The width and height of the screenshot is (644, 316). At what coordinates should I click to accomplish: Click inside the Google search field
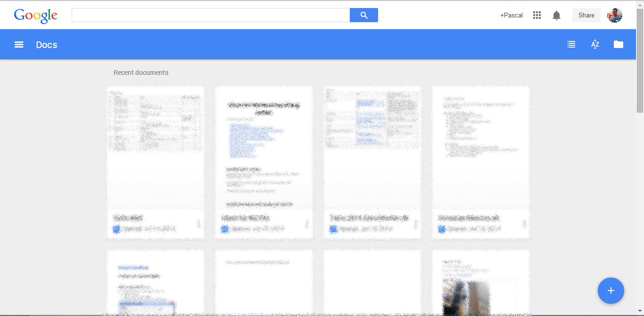click(210, 15)
